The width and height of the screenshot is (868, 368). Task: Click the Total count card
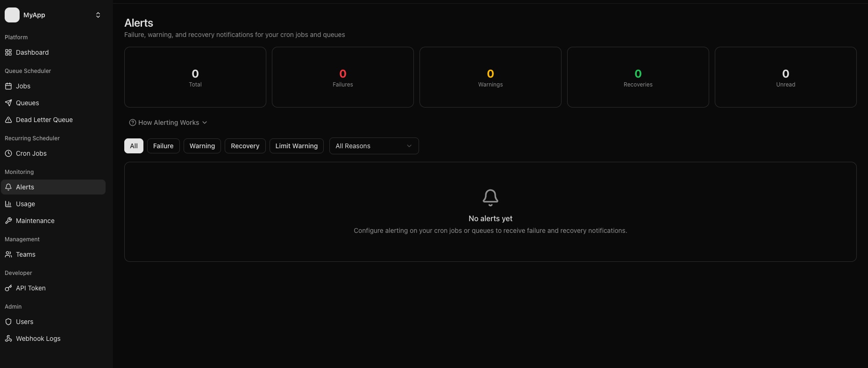pyautogui.click(x=195, y=77)
